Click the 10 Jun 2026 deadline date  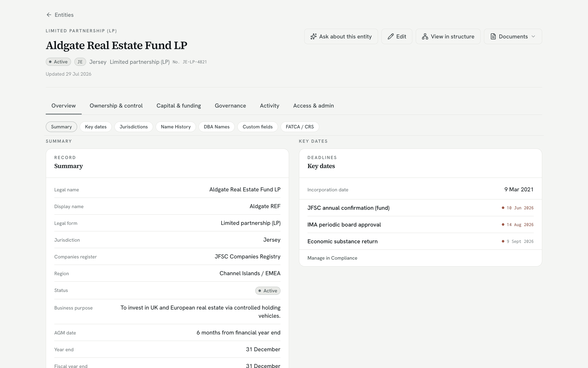pyautogui.click(x=520, y=208)
